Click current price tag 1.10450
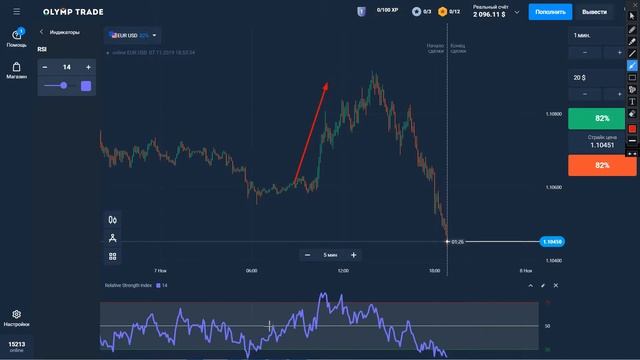The height and width of the screenshot is (360, 640). [552, 242]
